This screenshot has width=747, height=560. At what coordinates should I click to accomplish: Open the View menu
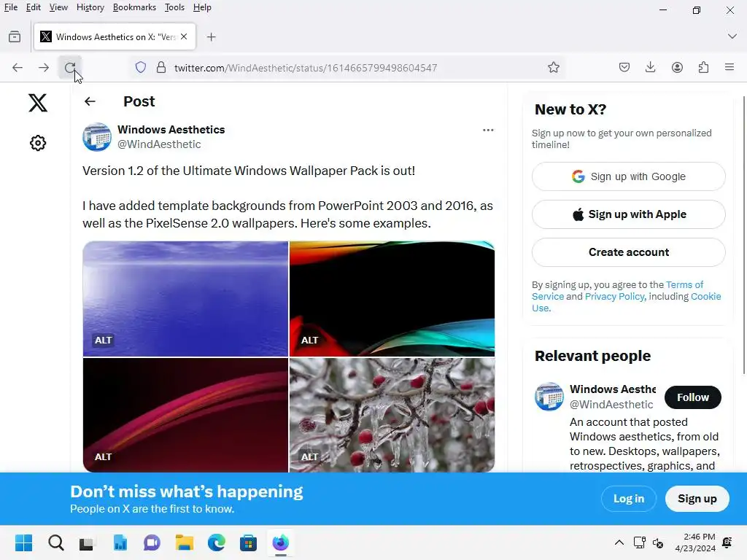click(x=58, y=7)
